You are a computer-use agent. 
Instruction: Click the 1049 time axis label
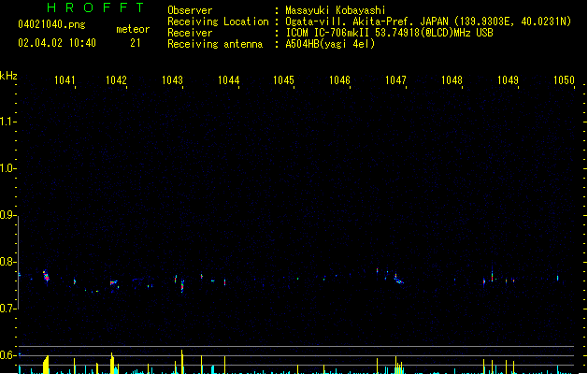pos(508,80)
